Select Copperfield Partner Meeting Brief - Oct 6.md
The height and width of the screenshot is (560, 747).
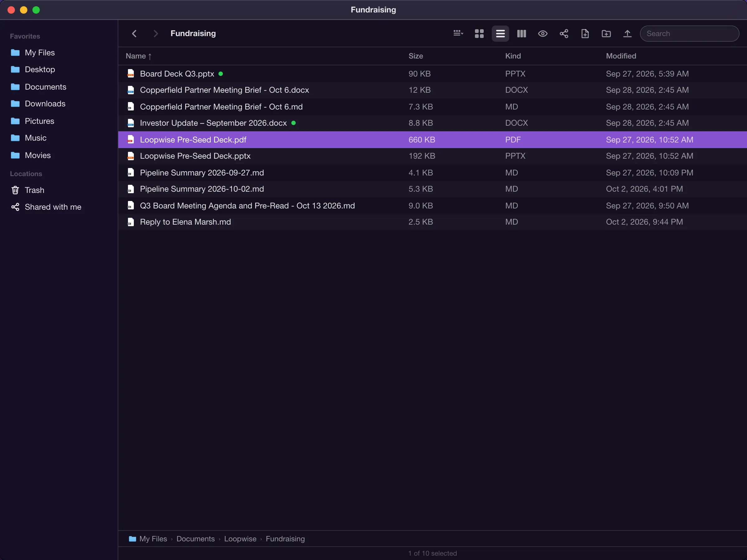coord(432,107)
